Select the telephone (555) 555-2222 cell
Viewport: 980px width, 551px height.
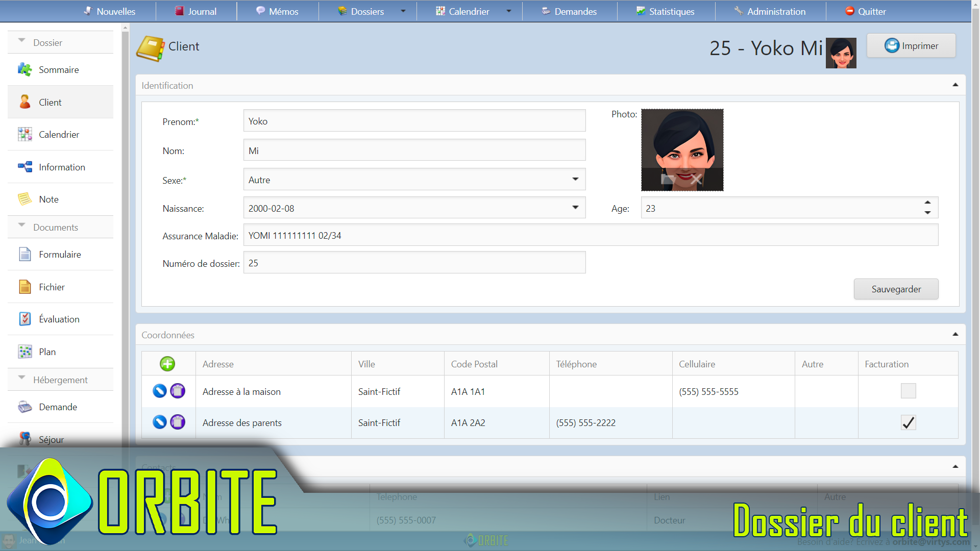click(610, 422)
